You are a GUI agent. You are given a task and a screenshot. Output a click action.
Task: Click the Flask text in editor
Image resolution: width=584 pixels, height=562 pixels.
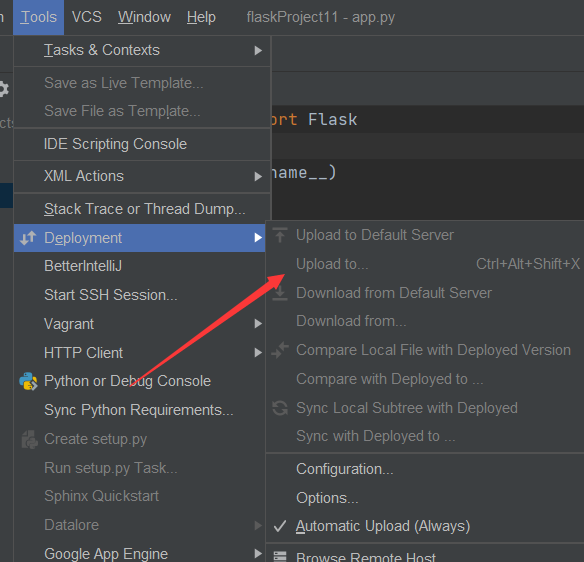(x=333, y=120)
